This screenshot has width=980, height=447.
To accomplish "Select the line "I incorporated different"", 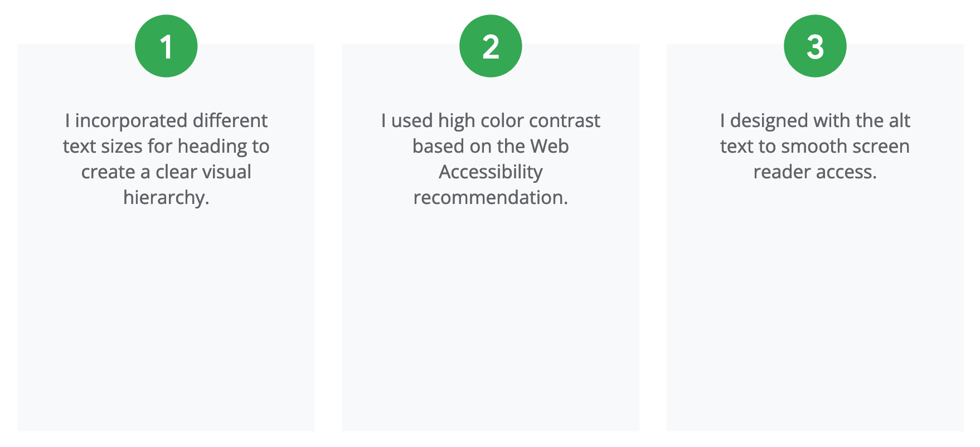I will click(x=166, y=120).
